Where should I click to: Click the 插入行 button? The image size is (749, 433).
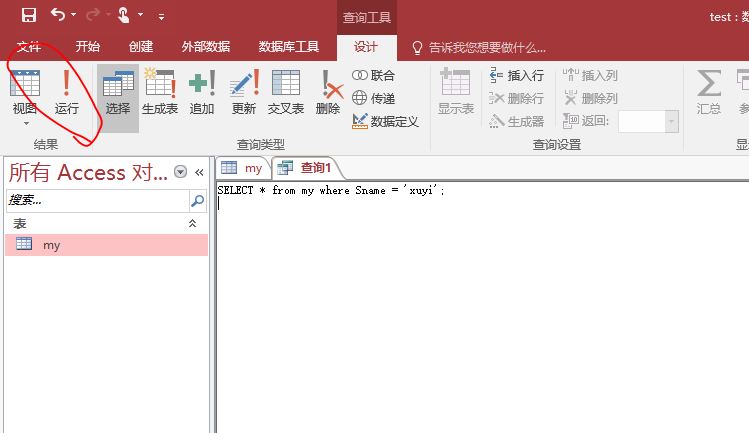516,76
